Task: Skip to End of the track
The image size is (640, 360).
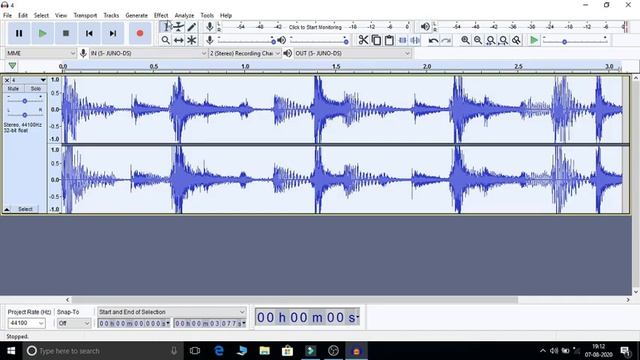Action: tap(113, 33)
